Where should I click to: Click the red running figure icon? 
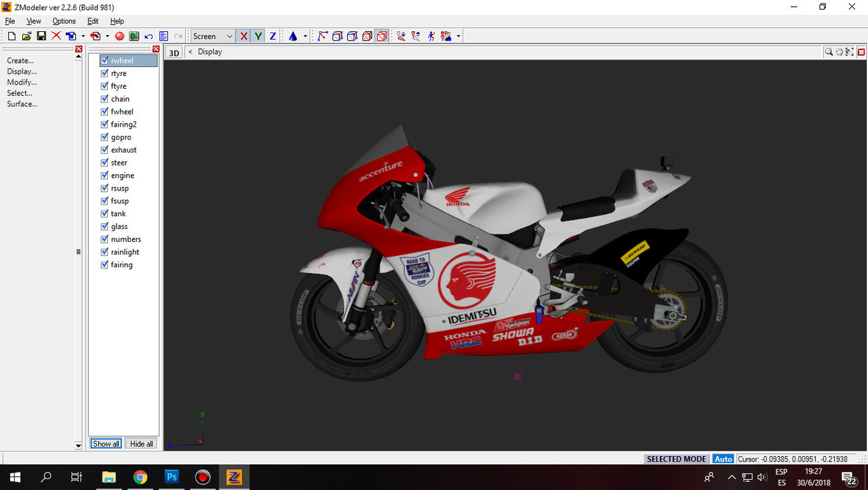[x=431, y=36]
